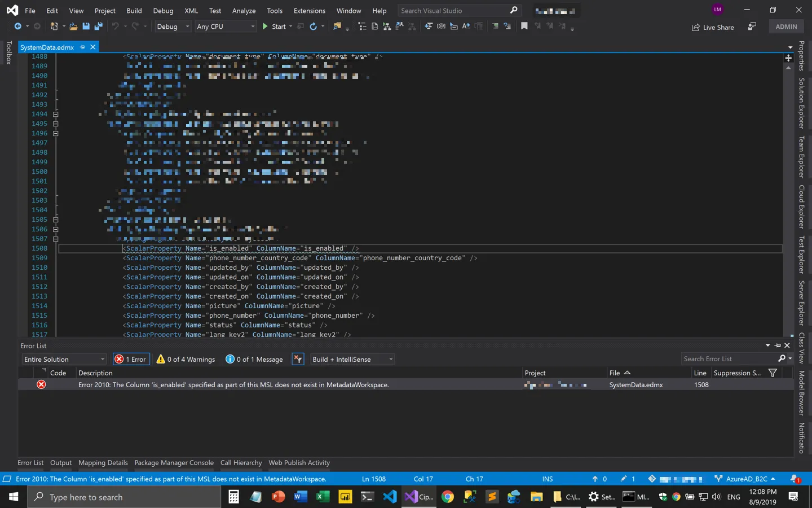This screenshot has height=508, width=812.
Task: Toggle the 0 of 1 Message filter
Action: pos(254,360)
